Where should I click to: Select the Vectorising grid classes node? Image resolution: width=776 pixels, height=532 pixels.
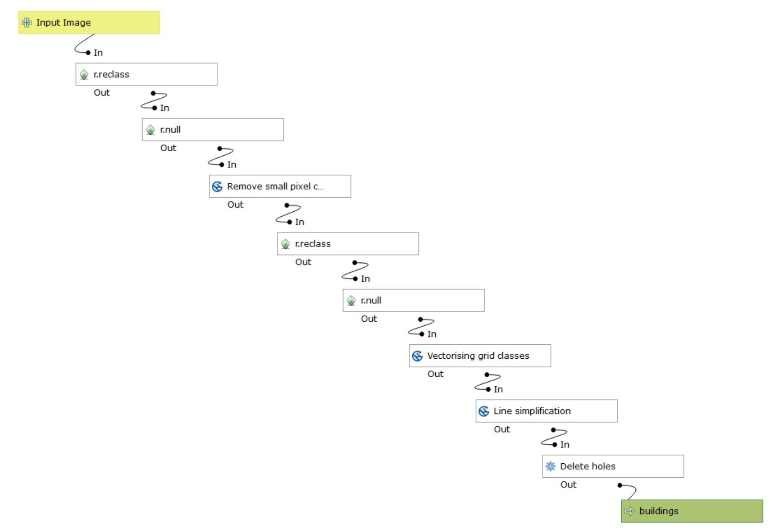tap(481, 356)
